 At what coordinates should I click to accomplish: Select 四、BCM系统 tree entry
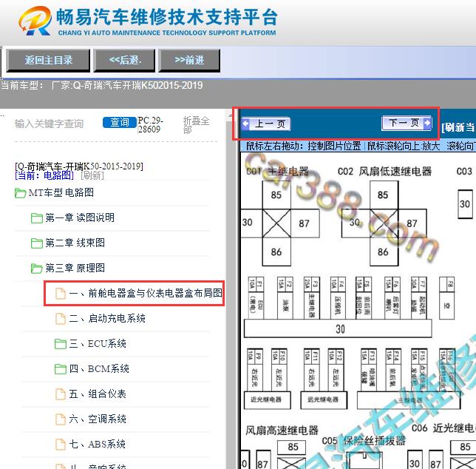click(99, 368)
